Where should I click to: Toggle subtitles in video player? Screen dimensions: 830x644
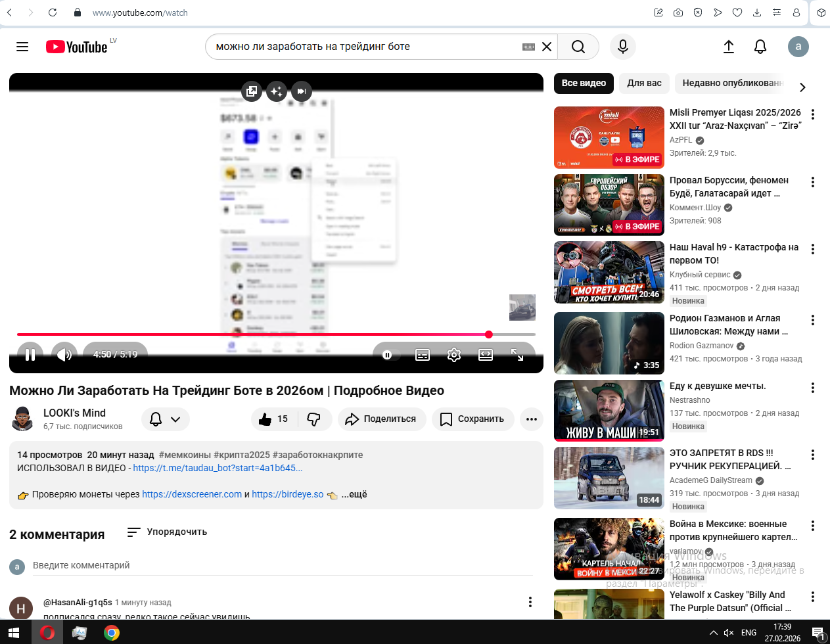[x=423, y=355]
